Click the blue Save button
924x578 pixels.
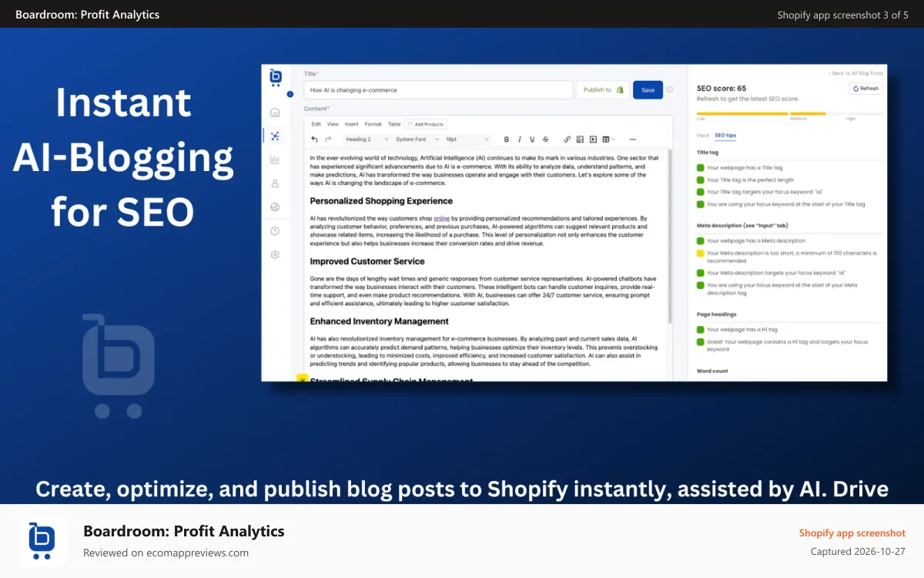click(x=648, y=89)
